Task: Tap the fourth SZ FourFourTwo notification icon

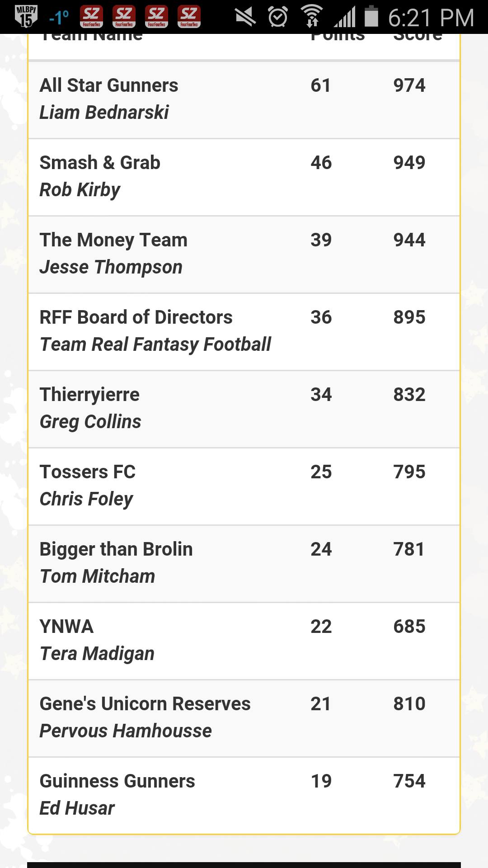Action: click(189, 16)
